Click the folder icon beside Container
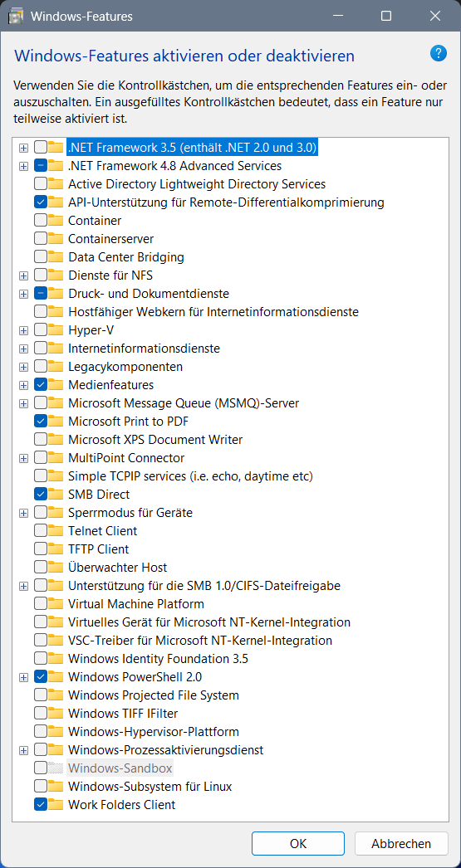Screen dimensions: 461x868 pos(56,221)
